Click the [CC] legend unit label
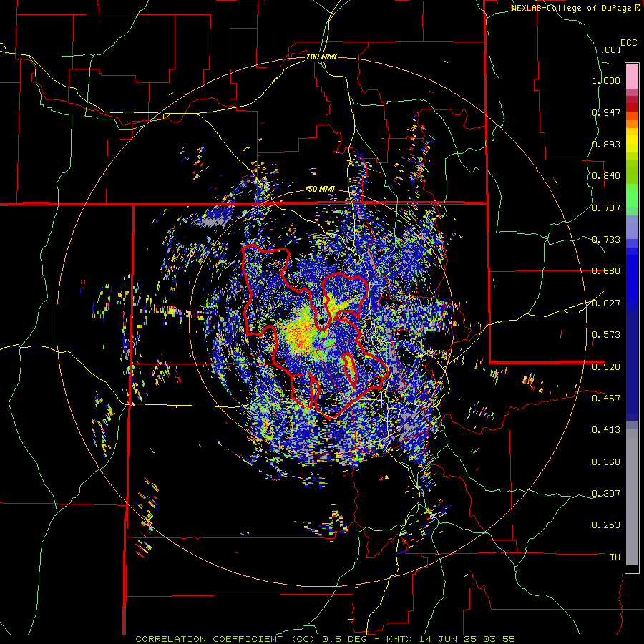644x644 pixels. (x=610, y=49)
